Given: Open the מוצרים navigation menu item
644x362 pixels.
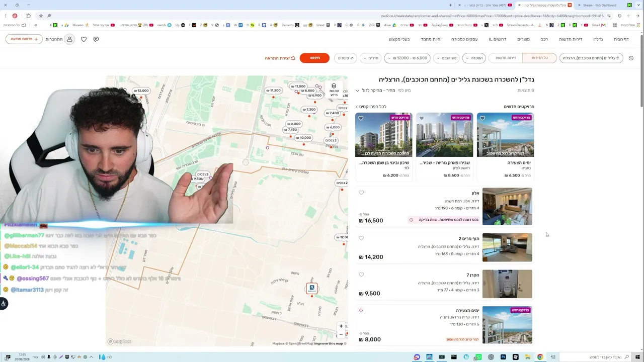Looking at the screenshot, I should [x=524, y=39].
